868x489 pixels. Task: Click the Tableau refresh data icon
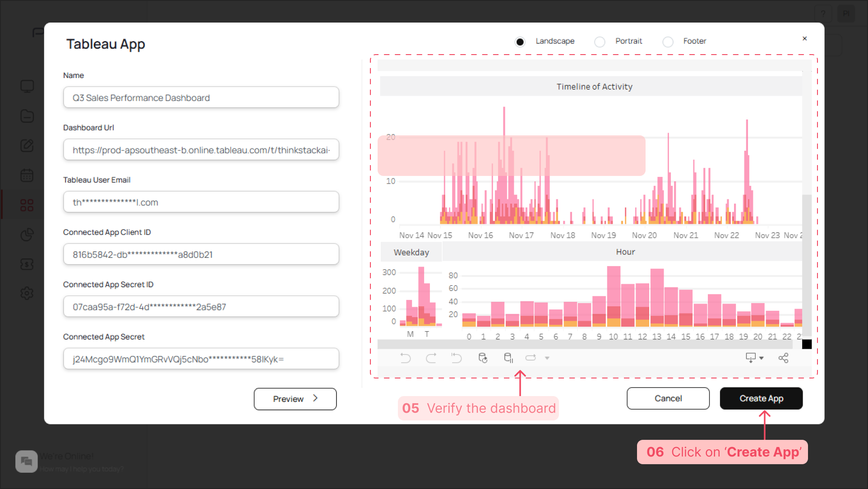click(483, 358)
